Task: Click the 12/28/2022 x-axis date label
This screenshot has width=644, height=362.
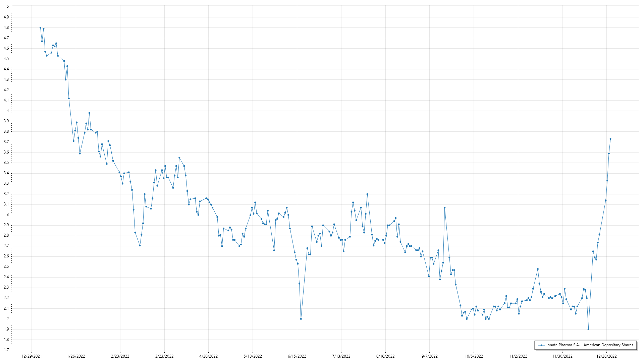Action: pos(606,356)
